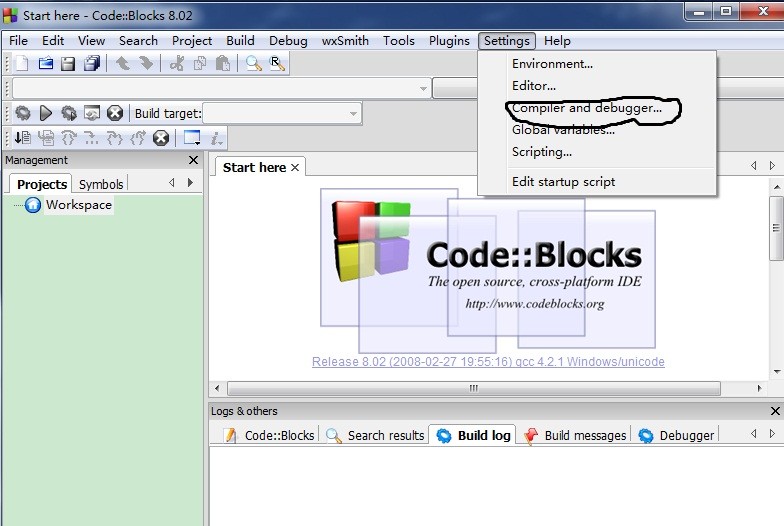
Task: Open the Debugger log tab
Action: pyautogui.click(x=676, y=436)
